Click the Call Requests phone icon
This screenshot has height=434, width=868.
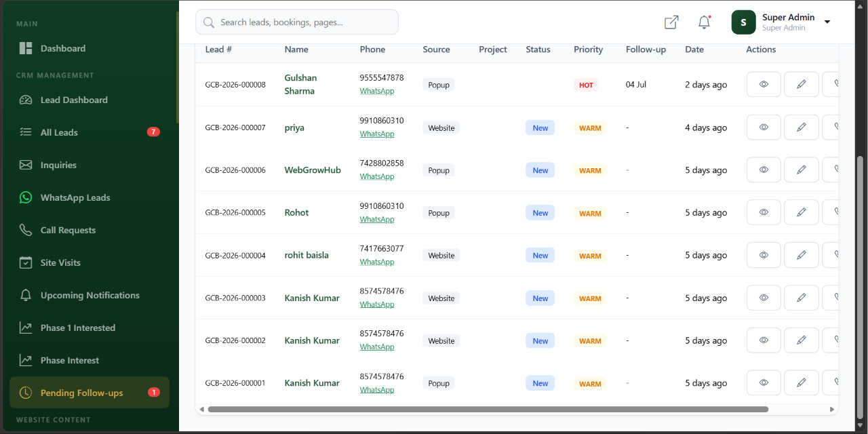point(26,230)
